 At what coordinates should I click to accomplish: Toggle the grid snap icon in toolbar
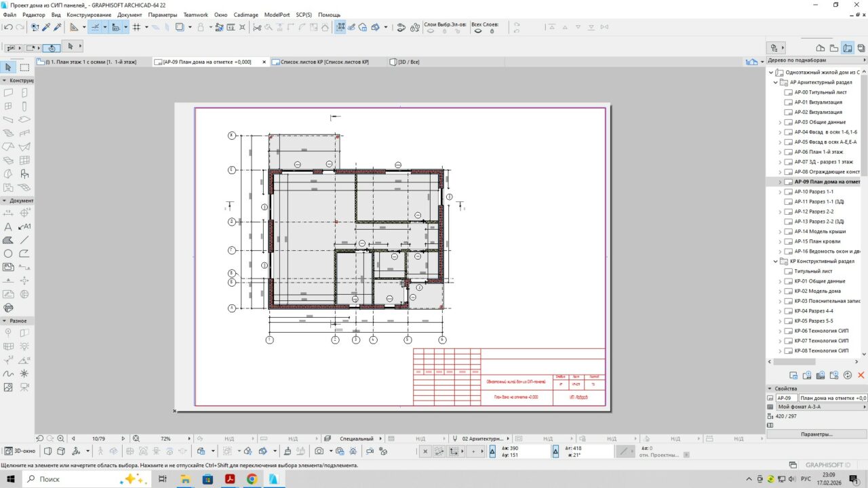[136, 27]
